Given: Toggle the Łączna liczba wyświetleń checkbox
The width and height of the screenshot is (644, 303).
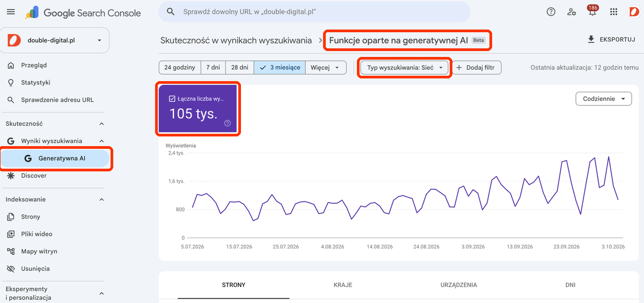Looking at the screenshot, I should coord(172,99).
